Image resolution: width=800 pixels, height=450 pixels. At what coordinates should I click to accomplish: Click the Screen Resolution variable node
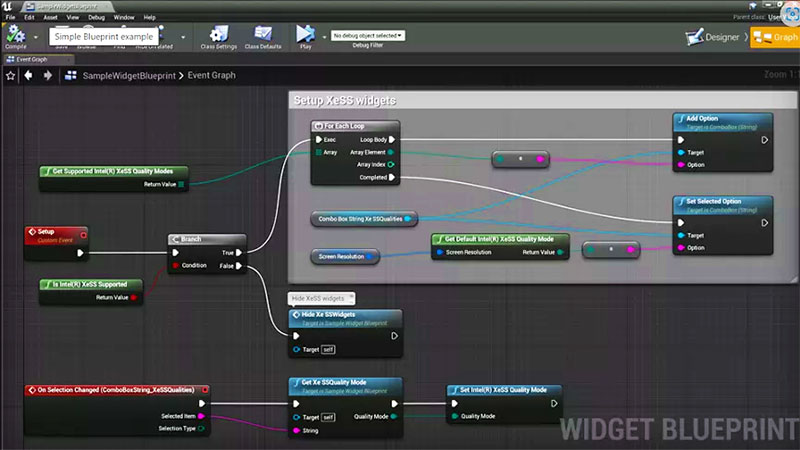point(345,256)
